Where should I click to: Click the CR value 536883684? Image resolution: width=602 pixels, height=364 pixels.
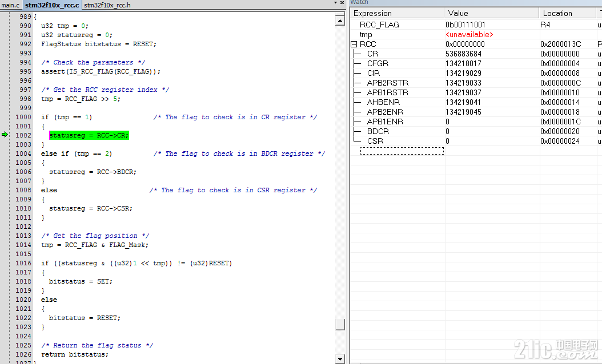[x=463, y=54]
